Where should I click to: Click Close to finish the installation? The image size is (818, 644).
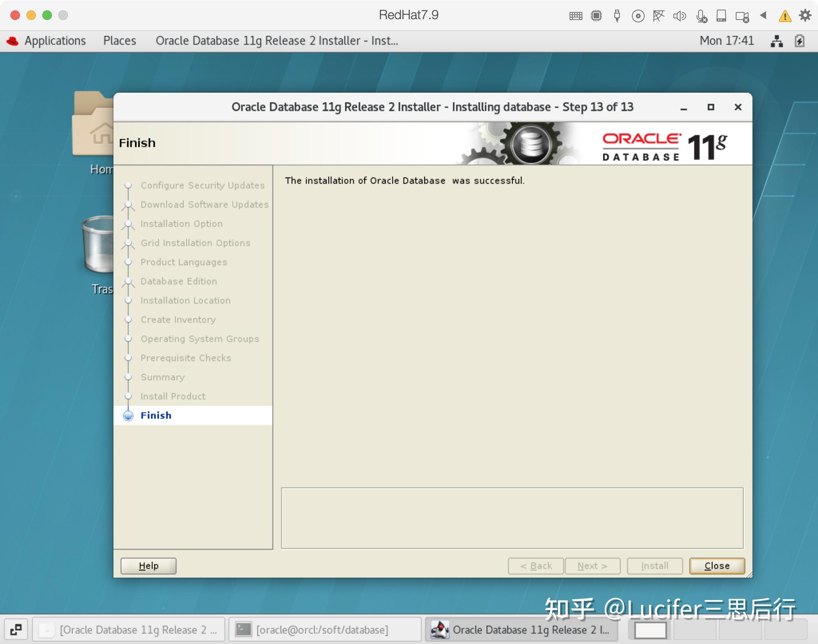pos(716,566)
